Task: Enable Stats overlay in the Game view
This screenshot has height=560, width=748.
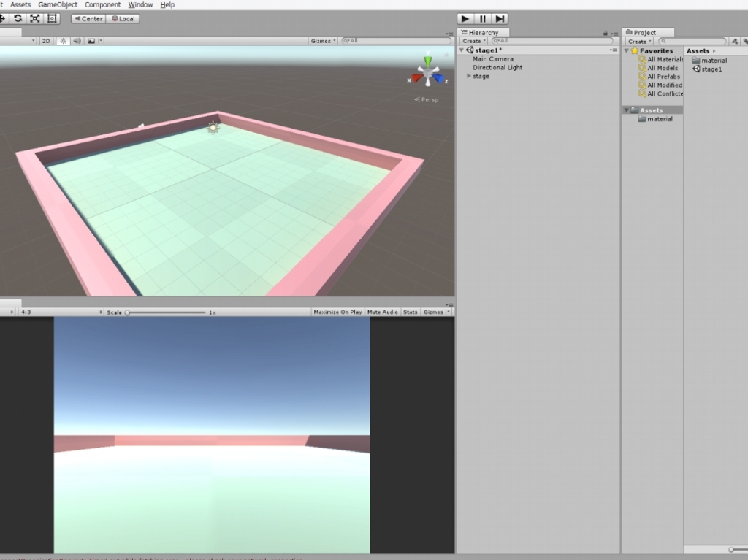Action: pyautogui.click(x=410, y=311)
